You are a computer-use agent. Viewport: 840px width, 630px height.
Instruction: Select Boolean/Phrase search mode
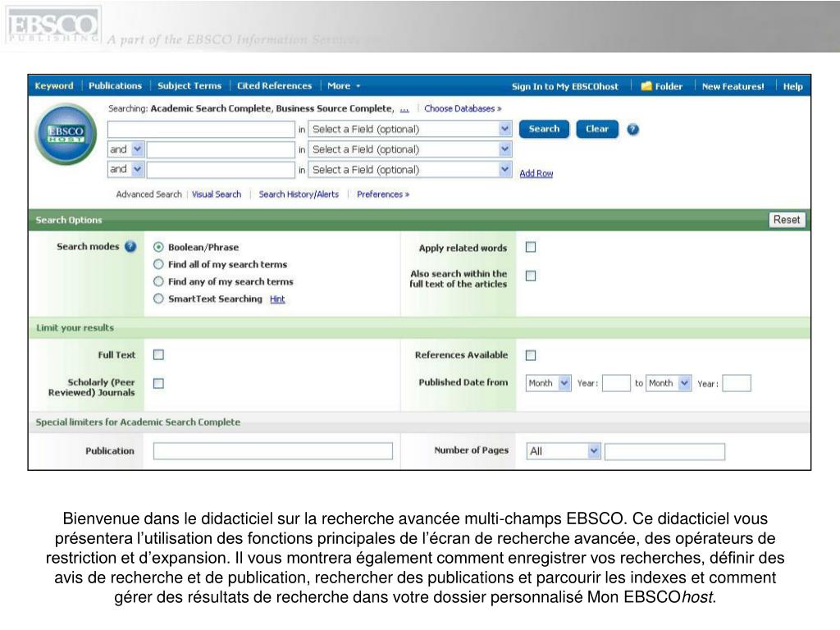tap(158, 247)
